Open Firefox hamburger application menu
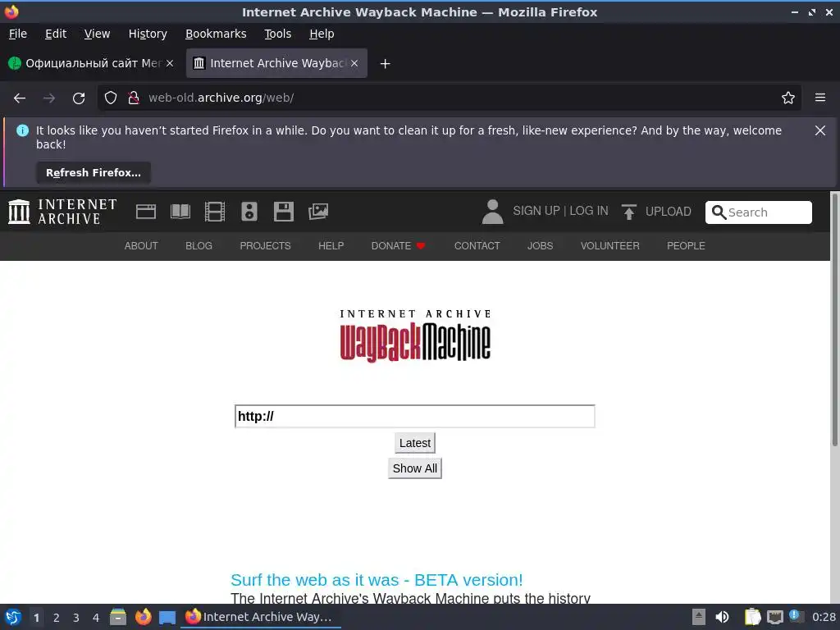840x630 pixels. pos(820,98)
